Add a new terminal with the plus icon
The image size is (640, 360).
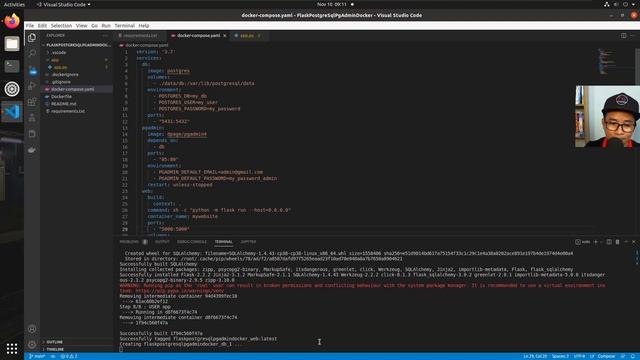(596, 242)
